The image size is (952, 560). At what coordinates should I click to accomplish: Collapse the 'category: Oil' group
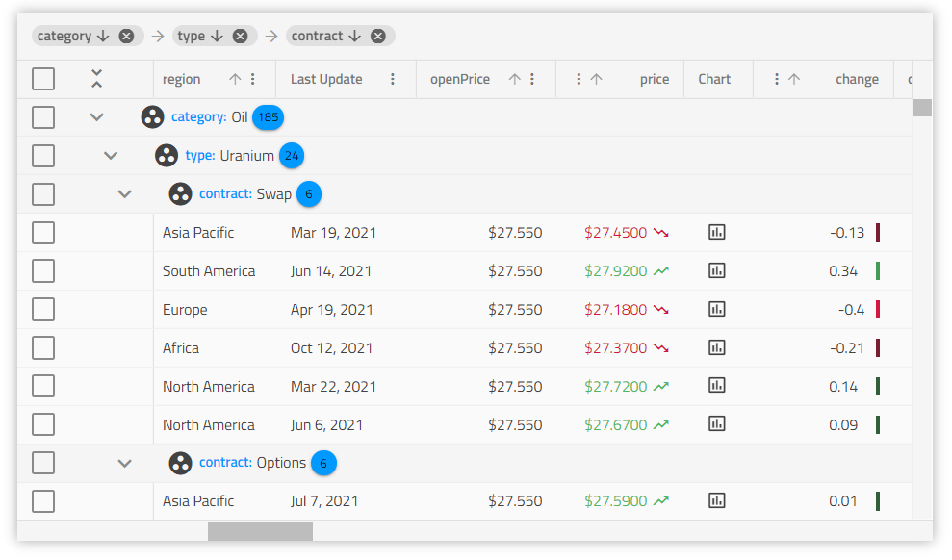pyautogui.click(x=96, y=116)
